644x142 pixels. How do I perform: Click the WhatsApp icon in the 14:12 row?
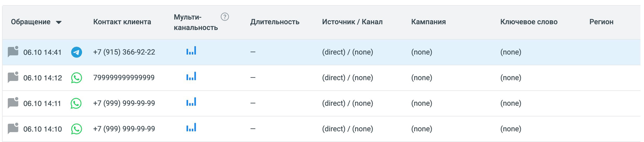point(76,78)
